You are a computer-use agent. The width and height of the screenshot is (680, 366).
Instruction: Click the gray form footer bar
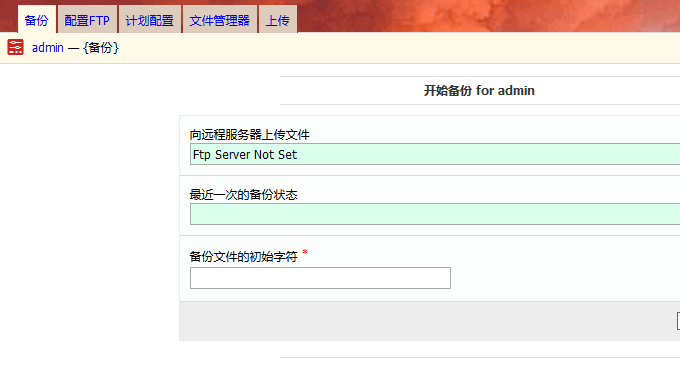coord(430,321)
